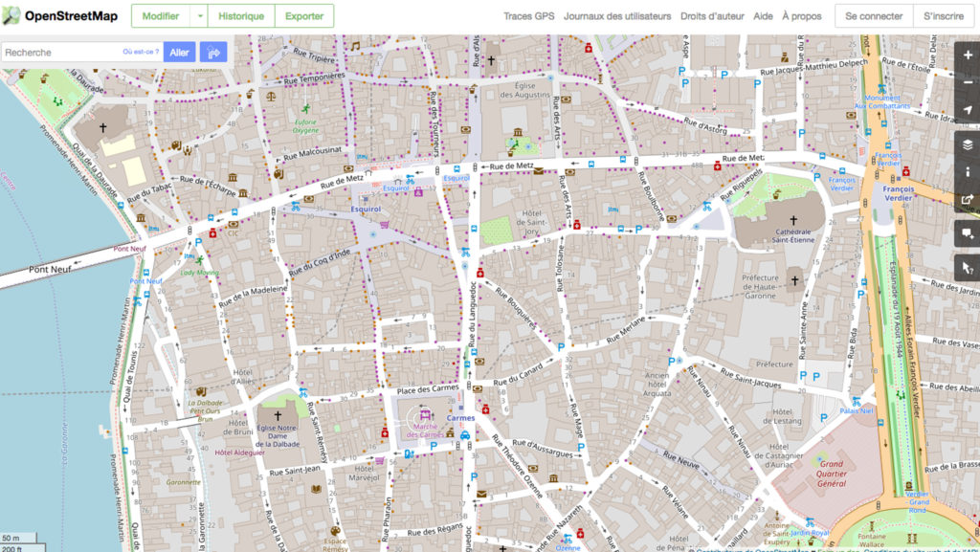Click the Hôtel de Lestang label
The height and width of the screenshot is (552, 980).
coord(782,416)
